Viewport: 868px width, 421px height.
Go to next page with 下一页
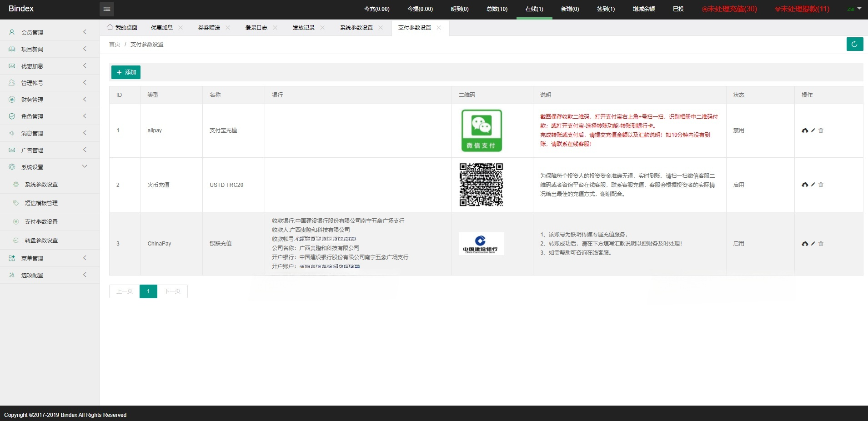click(x=172, y=291)
